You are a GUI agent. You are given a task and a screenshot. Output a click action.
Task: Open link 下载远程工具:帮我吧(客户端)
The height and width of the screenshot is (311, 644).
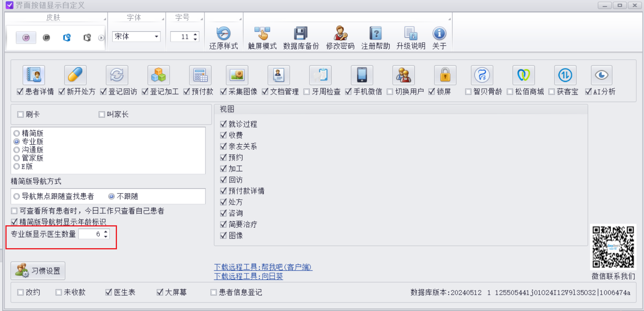click(x=263, y=267)
